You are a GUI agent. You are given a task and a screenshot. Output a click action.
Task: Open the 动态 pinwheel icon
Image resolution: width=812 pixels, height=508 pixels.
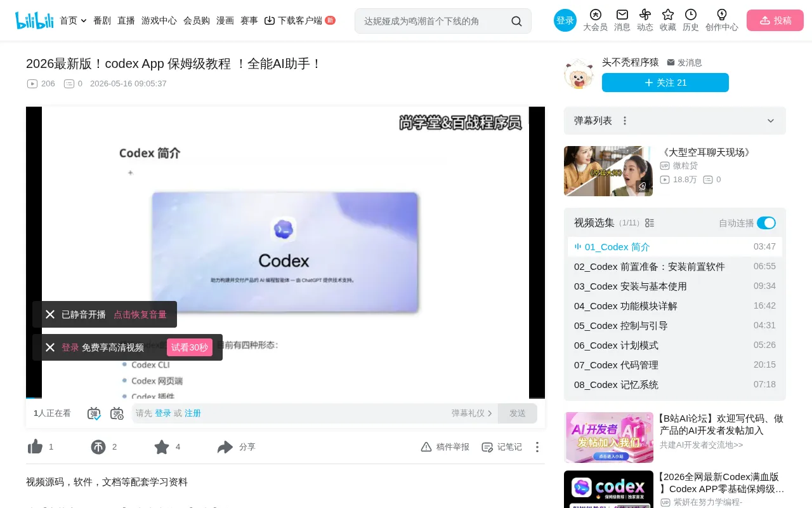point(645,15)
